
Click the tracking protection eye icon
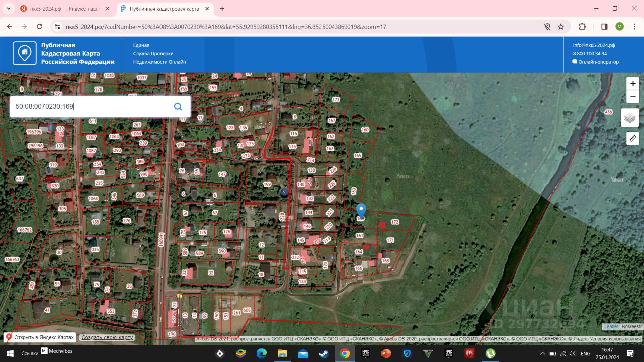pos(547,27)
